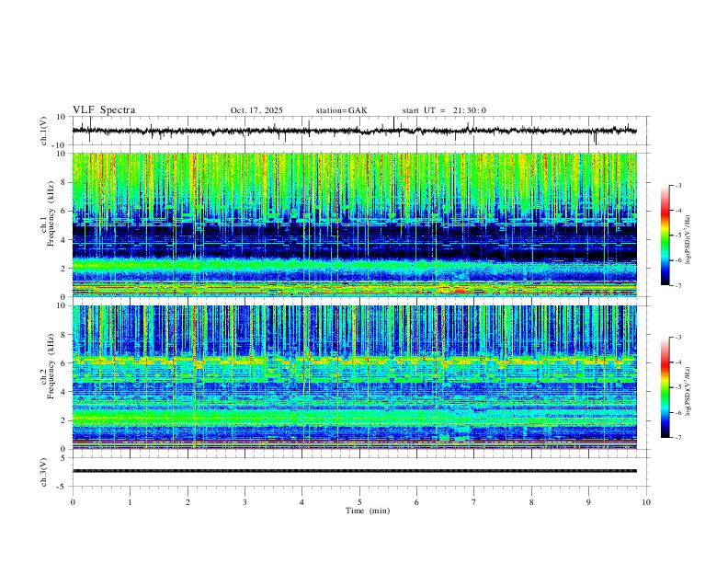Click the ch.1 voltage waveform trace
Viewport: 728px width, 563px height.
coord(354,131)
